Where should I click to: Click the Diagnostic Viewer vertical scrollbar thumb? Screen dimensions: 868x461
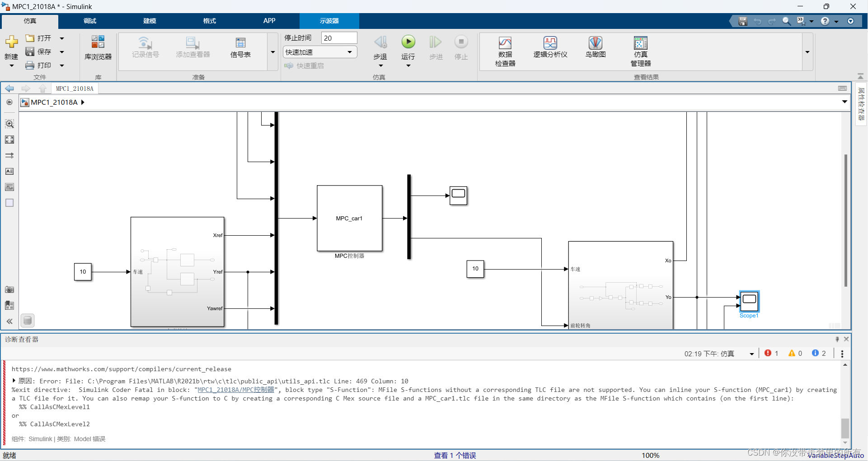[x=845, y=428]
